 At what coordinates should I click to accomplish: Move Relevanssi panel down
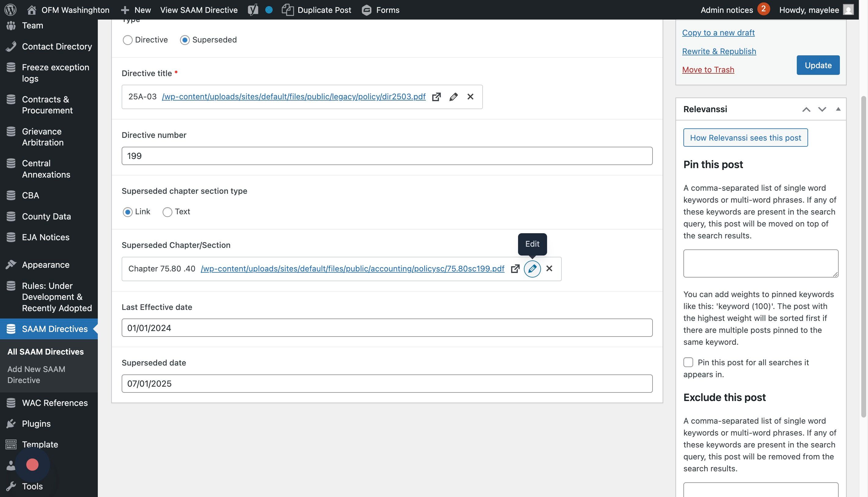822,109
